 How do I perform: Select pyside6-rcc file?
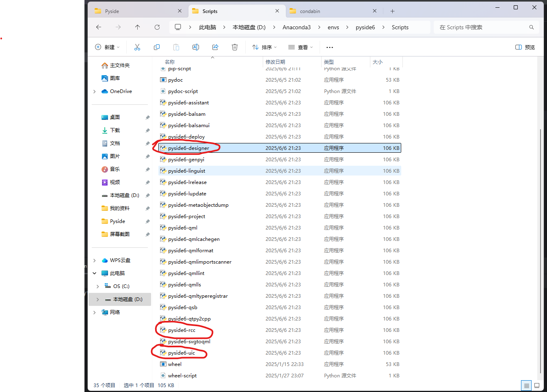click(x=280, y=330)
